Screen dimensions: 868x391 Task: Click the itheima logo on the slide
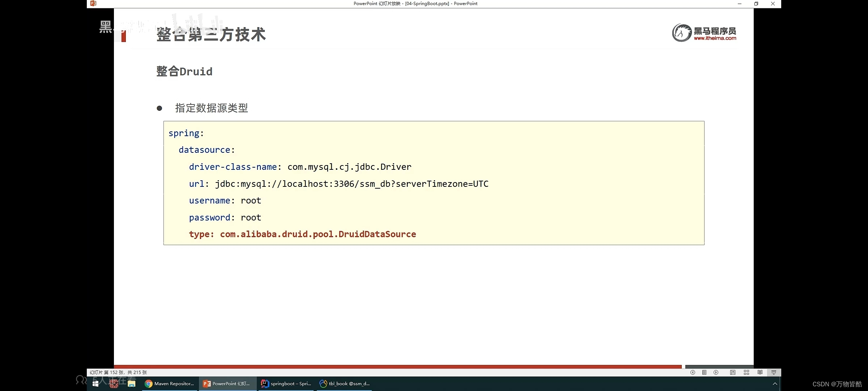(704, 33)
